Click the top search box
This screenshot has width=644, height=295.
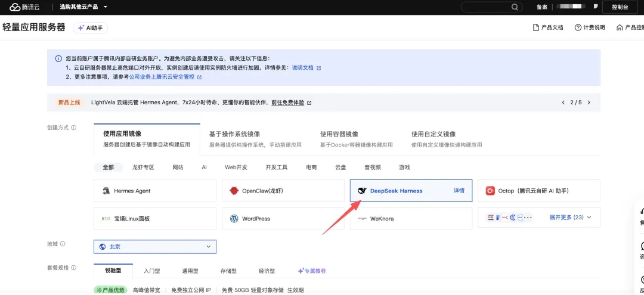491,7
